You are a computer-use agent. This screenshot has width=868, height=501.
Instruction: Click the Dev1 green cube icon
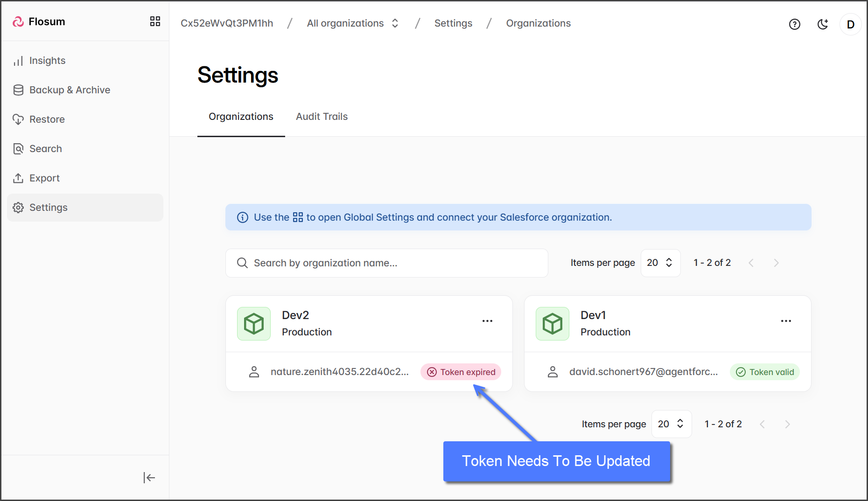(x=553, y=324)
